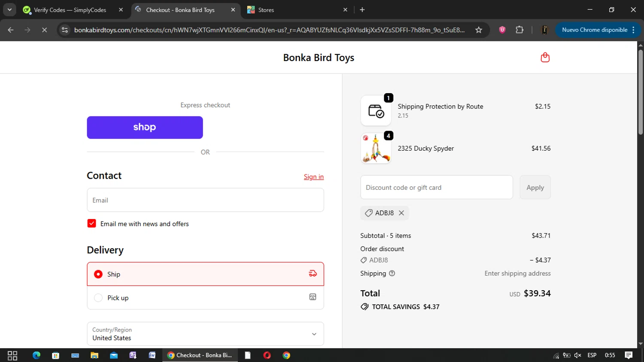Open Microsoft Store from the taskbar

pyautogui.click(x=55, y=356)
